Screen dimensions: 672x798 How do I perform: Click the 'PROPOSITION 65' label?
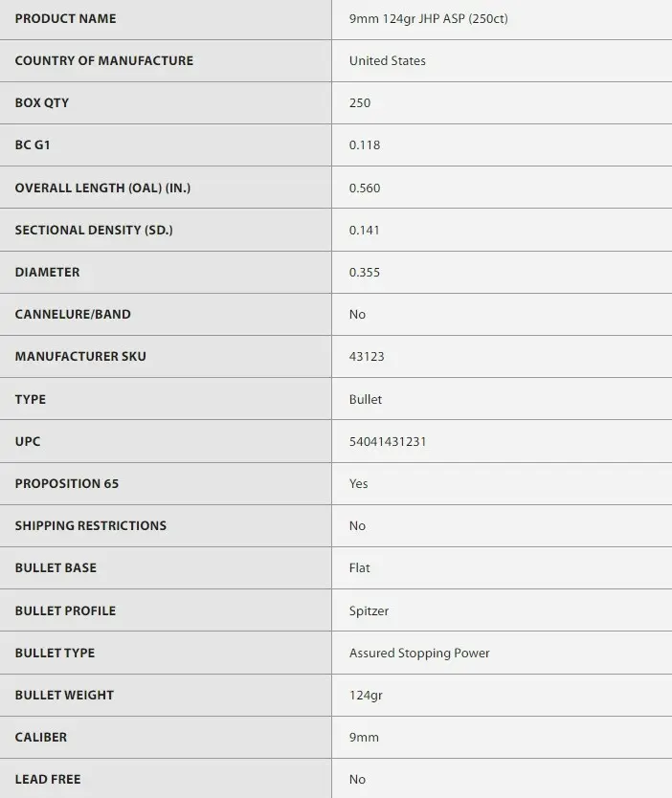point(67,483)
